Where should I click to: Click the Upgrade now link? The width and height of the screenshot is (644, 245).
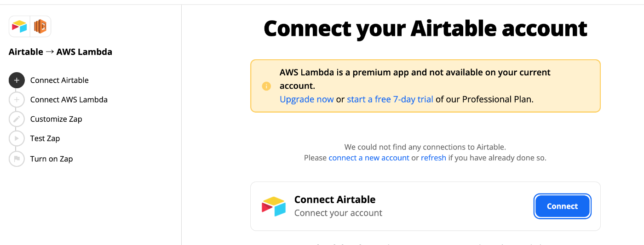306,99
